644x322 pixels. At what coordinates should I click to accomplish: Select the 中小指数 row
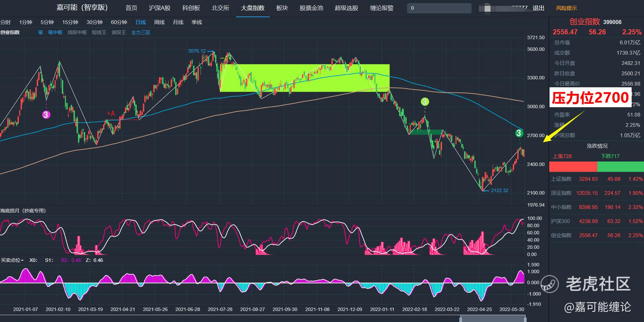click(x=596, y=207)
